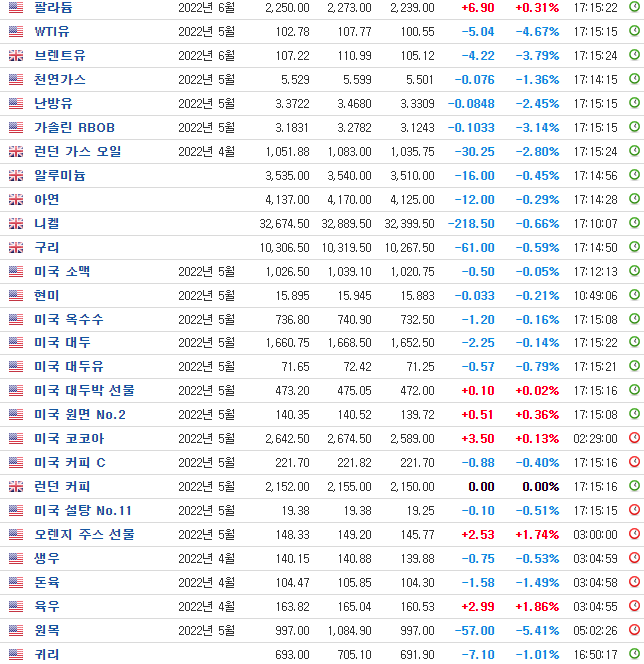The height and width of the screenshot is (664, 644).
Task: Open the 미국 원면 No.2 link
Action: [x=80, y=414]
